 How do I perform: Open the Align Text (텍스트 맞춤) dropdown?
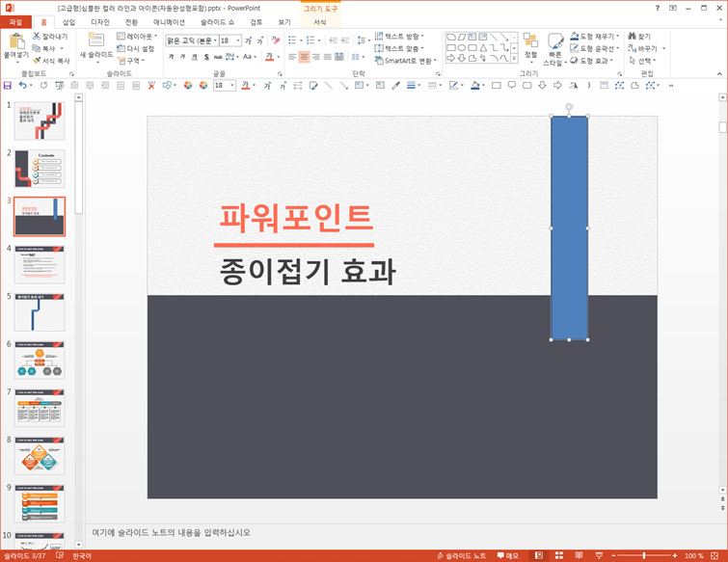[x=399, y=48]
